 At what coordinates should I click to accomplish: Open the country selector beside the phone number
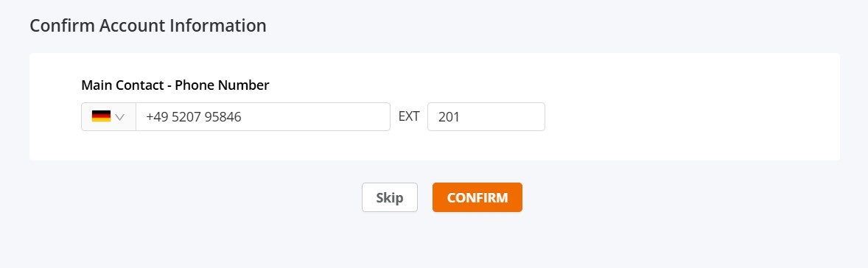108,116
